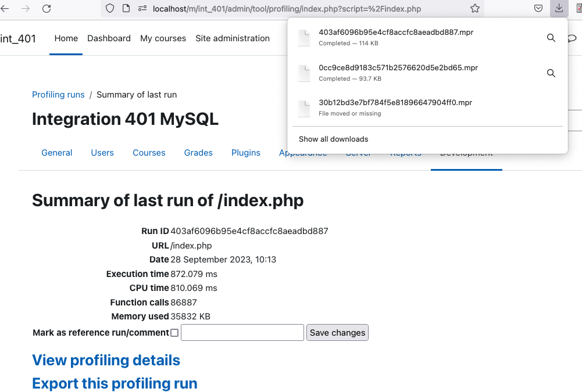Tick the Mark as reference run checkbox
This screenshot has height=392, width=582.
[x=174, y=333]
